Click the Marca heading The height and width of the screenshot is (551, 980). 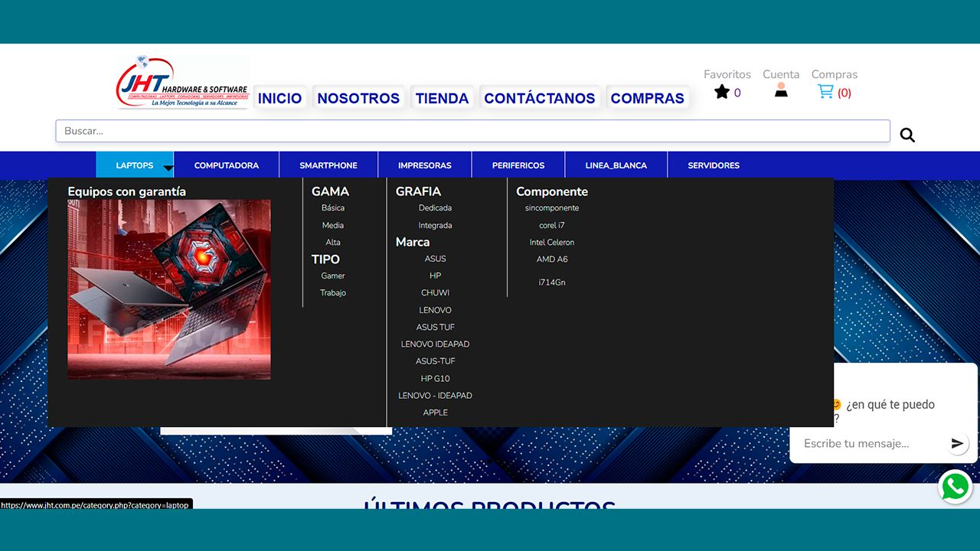coord(413,242)
